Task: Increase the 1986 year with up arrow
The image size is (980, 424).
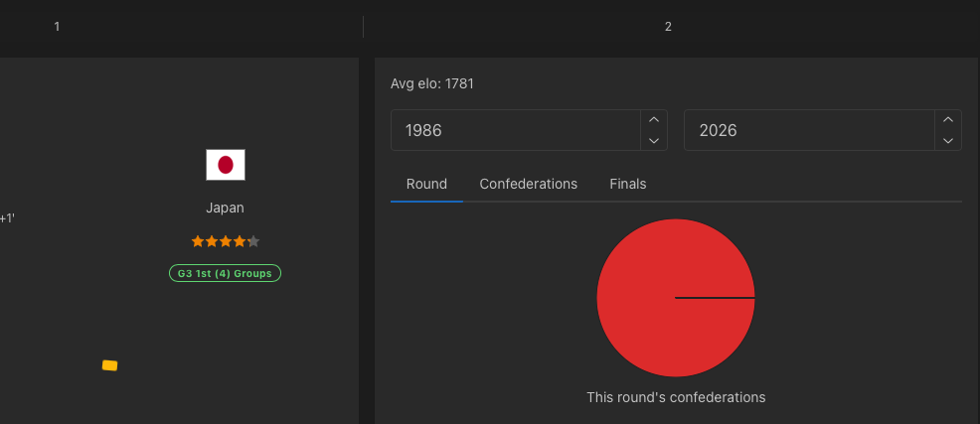Action: click(x=653, y=120)
